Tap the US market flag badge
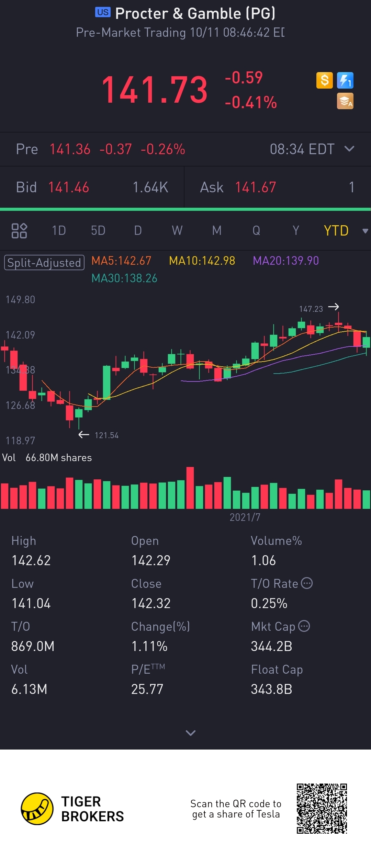The width and height of the screenshot is (371, 868). [x=103, y=12]
